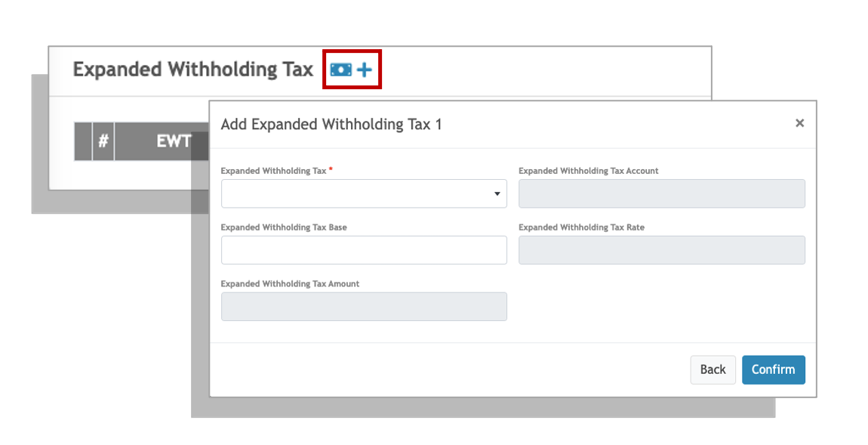Click the 'Expanded Withholding Tax Amount' label
The height and width of the screenshot is (445, 868).
290,284
